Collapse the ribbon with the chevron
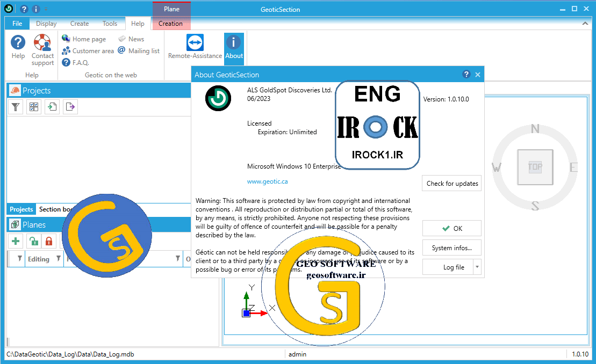596x364 pixels. (x=585, y=24)
